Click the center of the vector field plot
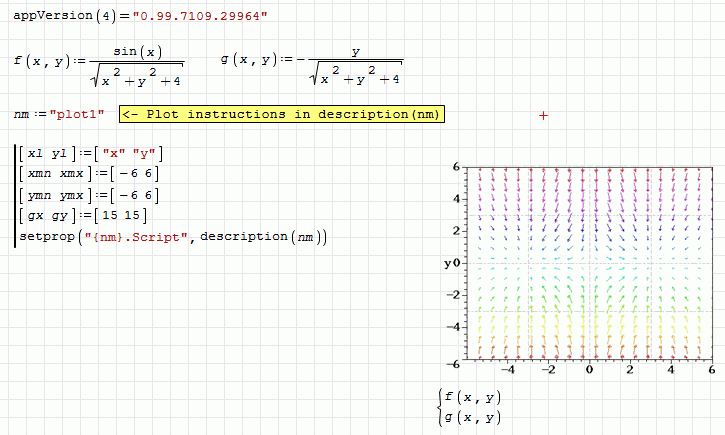725x435 pixels. (589, 263)
